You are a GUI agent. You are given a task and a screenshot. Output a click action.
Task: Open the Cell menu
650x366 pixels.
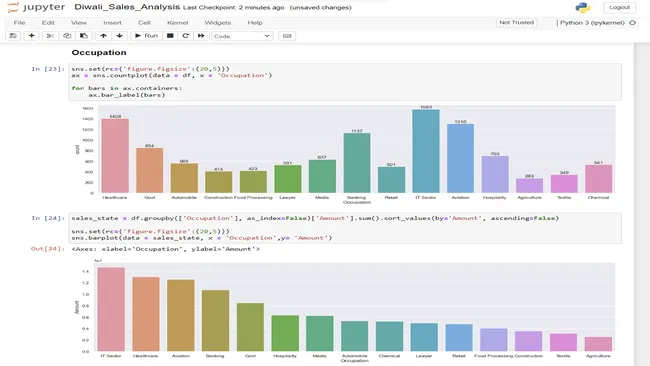[144, 23]
